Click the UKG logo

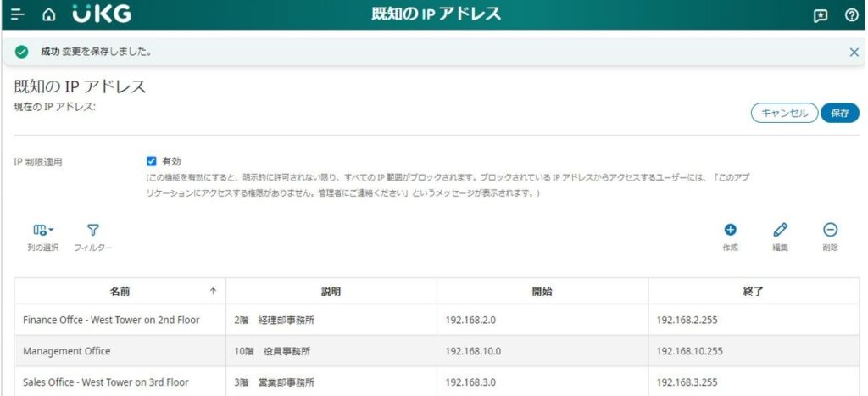click(x=102, y=14)
